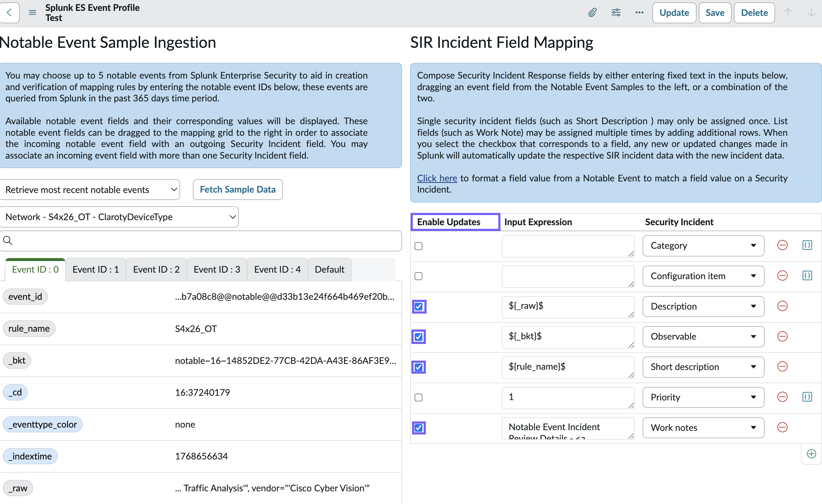
Task: Uncheck updates for the Observable row
Action: 419,337
